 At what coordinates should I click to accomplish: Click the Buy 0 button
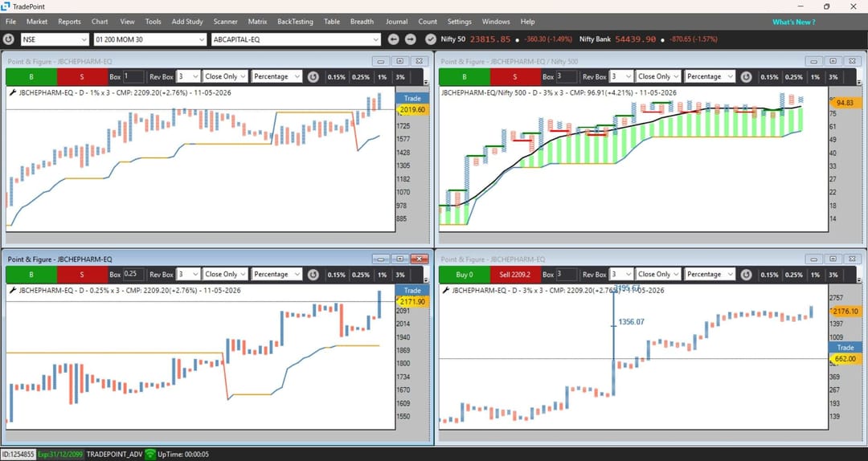(465, 275)
